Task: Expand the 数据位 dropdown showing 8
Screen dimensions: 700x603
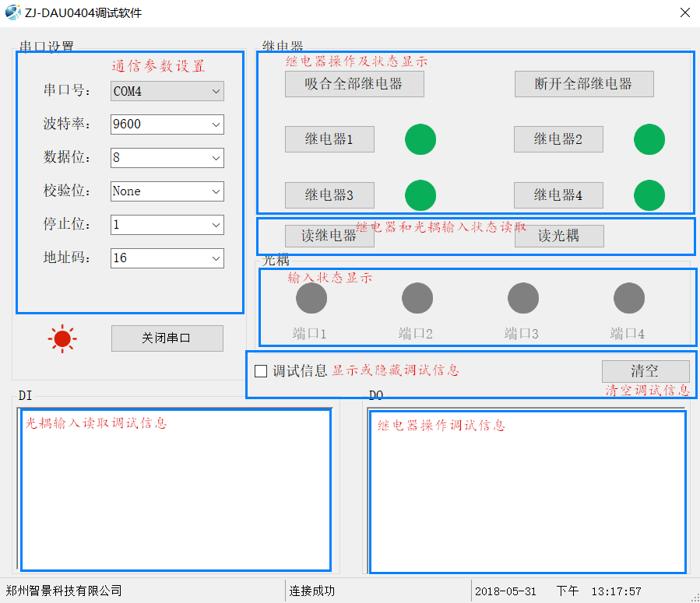Action: click(167, 158)
